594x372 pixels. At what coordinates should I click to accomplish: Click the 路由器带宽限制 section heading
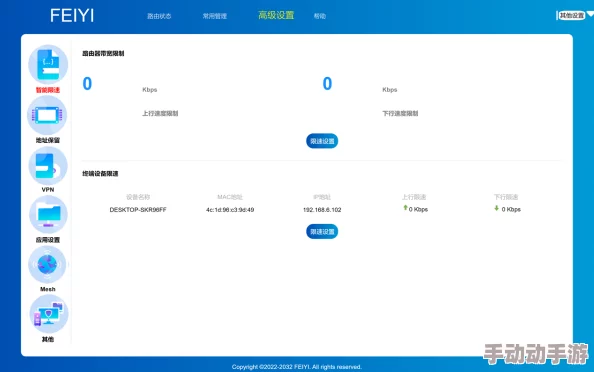pos(103,53)
